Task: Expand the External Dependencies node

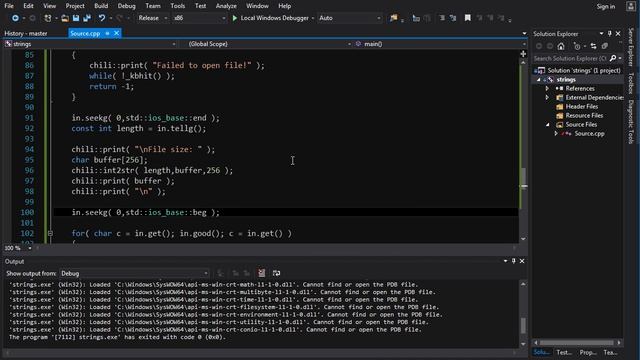Action: (547, 98)
